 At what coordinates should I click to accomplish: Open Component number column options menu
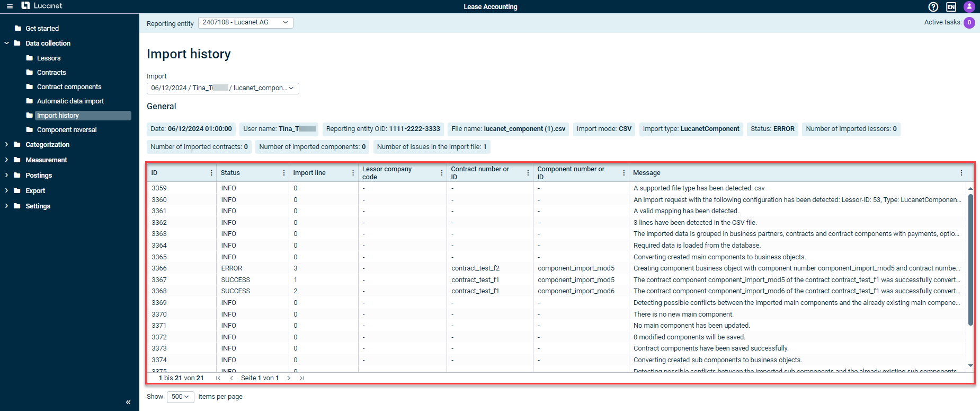(624, 173)
